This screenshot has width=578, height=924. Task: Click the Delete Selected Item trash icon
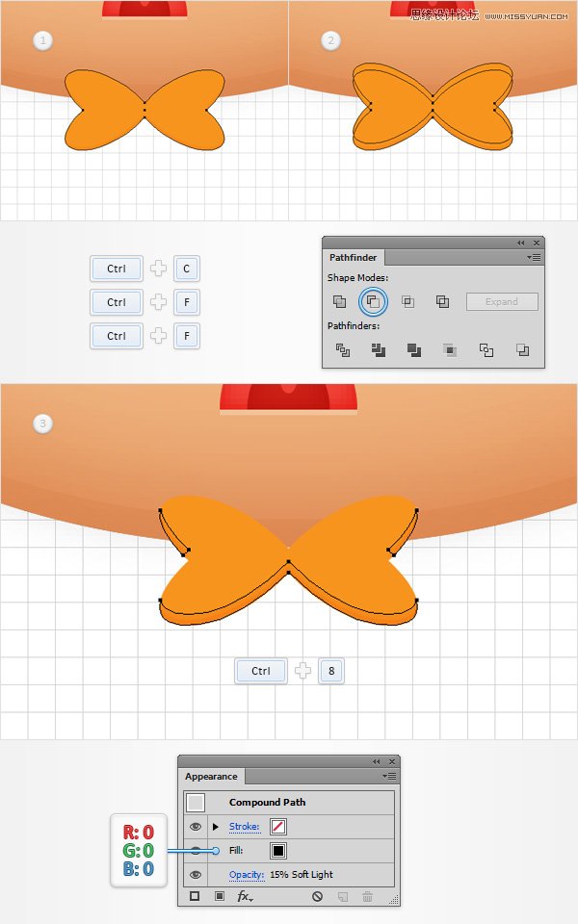tap(367, 897)
